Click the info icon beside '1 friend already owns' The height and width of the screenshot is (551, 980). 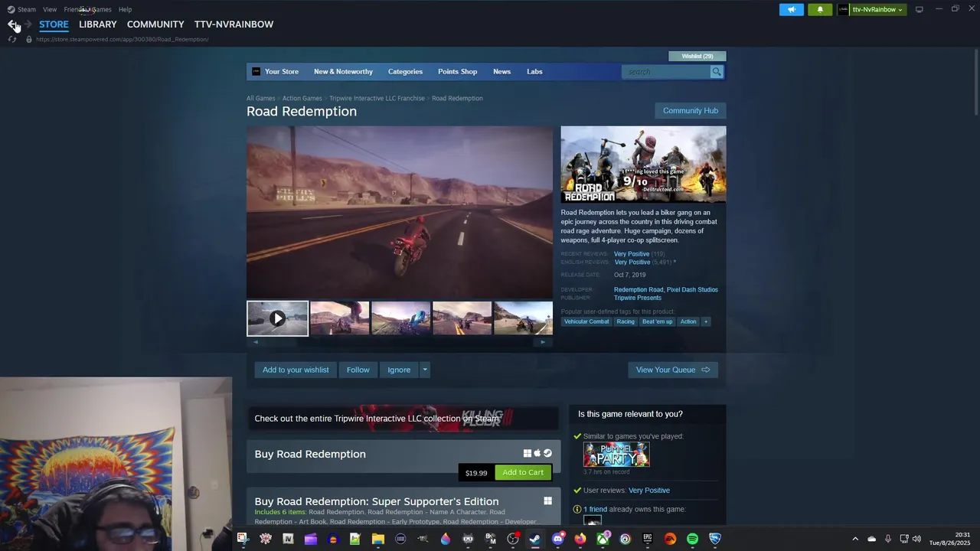coord(577,509)
